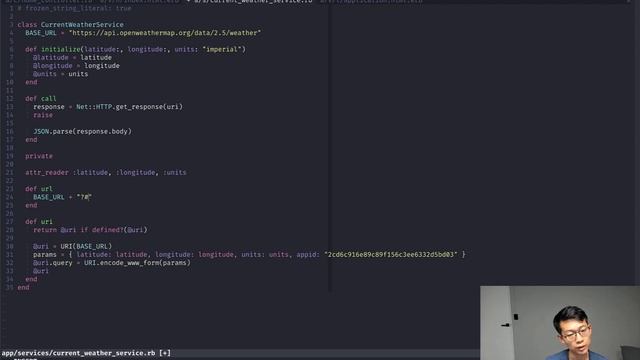Click line number 24 in the gutter
The width and height of the screenshot is (640, 360).
[9, 197]
